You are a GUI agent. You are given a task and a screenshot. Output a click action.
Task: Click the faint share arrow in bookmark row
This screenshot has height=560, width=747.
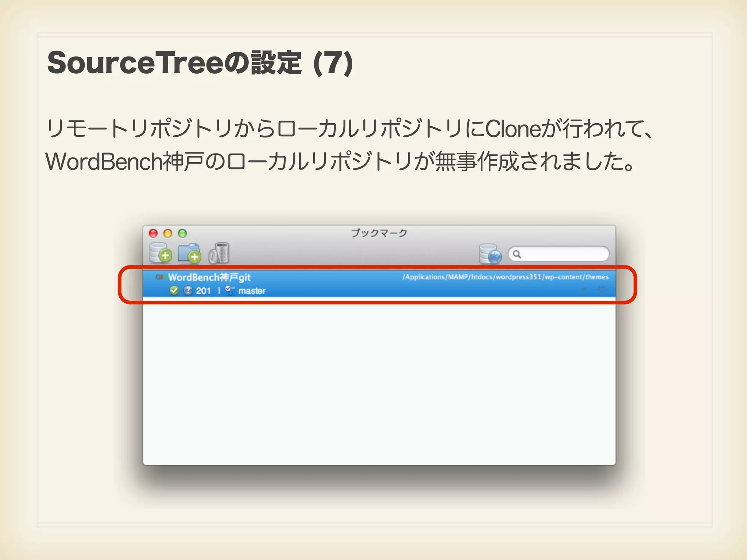coord(584,289)
